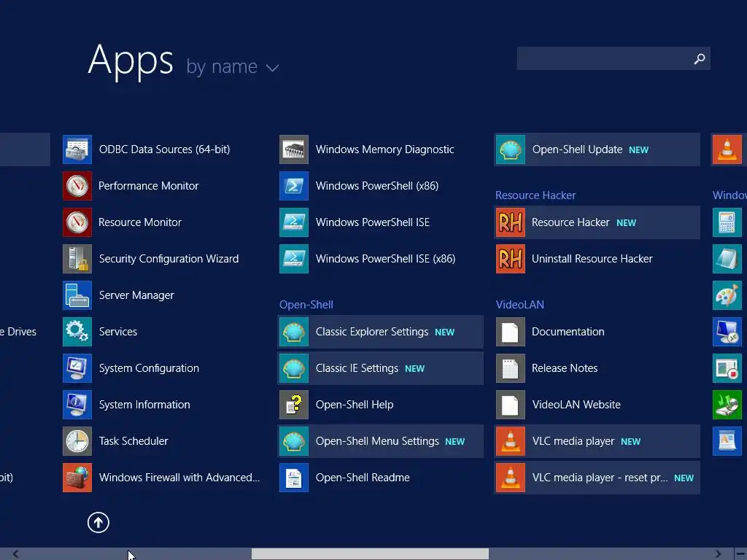The height and width of the screenshot is (560, 747).
Task: Click the scrollbar right arrow
Action: pyautogui.click(x=718, y=554)
